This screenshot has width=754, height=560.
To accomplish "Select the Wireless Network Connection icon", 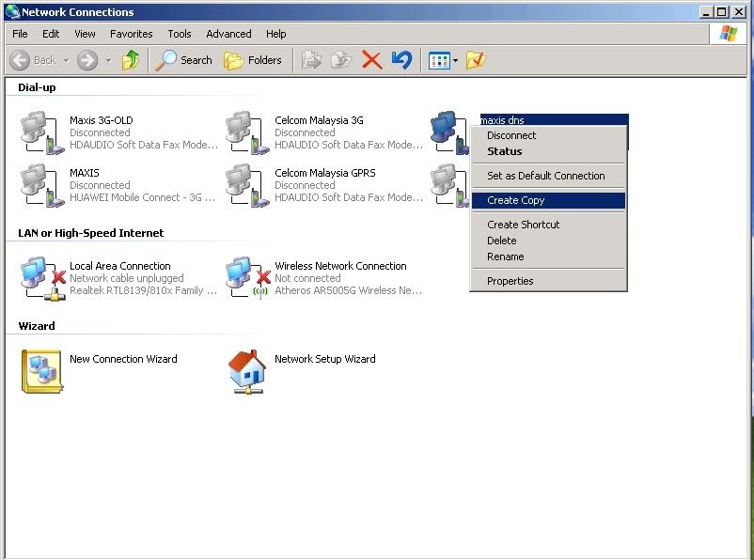I will 248,279.
